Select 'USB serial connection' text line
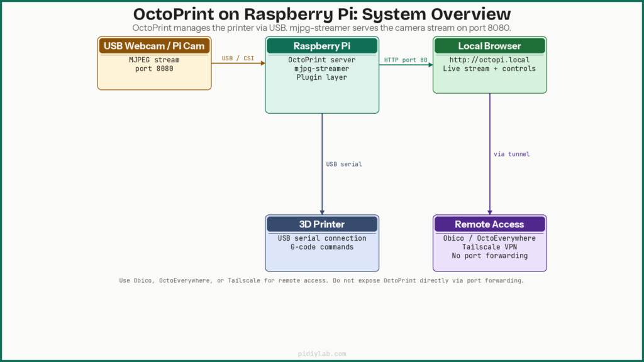Screen dimensions: 644x362 pyautogui.click(x=322, y=238)
